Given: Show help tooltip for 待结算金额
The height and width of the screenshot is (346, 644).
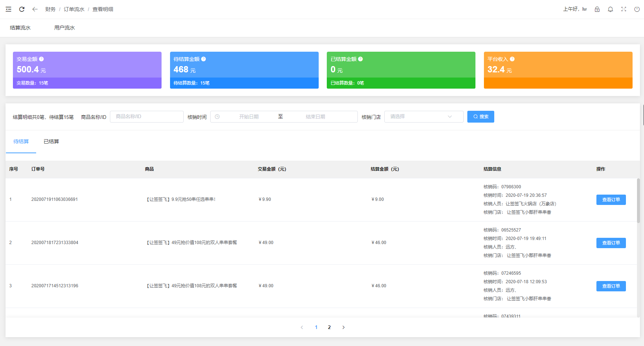Looking at the screenshot, I should tap(204, 59).
